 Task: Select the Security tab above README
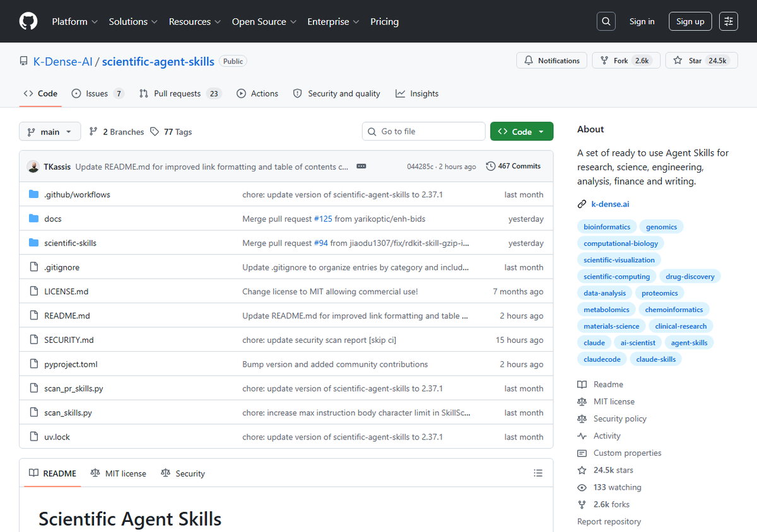click(183, 473)
